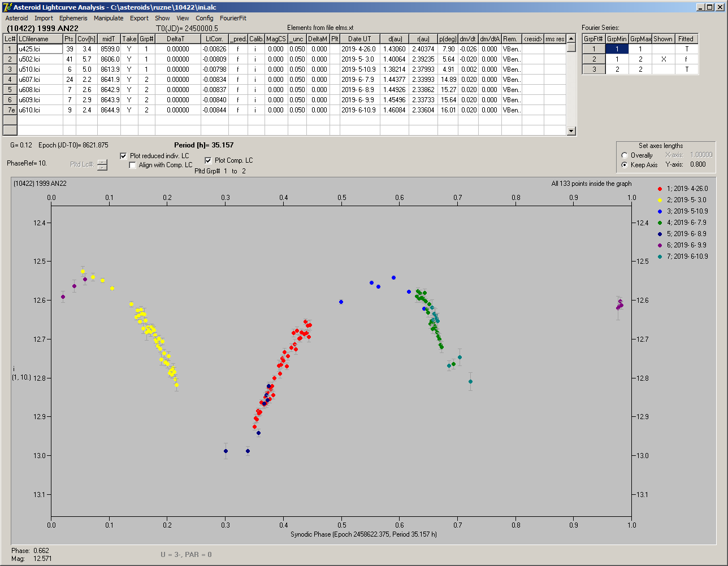Click the LtCorr cell -0.00844

pos(215,110)
